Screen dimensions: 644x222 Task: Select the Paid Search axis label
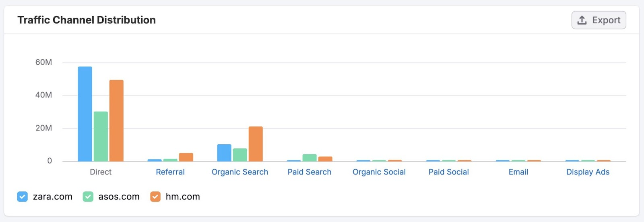click(x=310, y=172)
